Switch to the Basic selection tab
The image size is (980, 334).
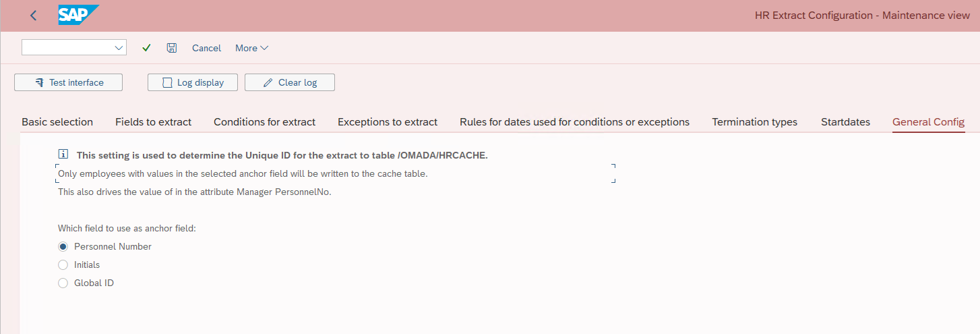(57, 122)
